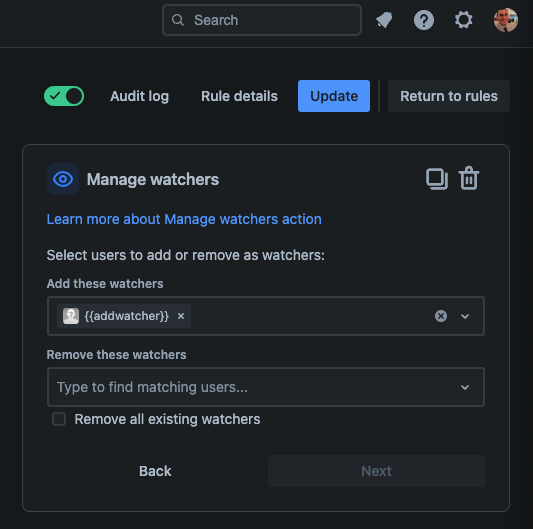This screenshot has height=529, width=533.
Task: Delete the Manage watchers component
Action: coord(469,178)
